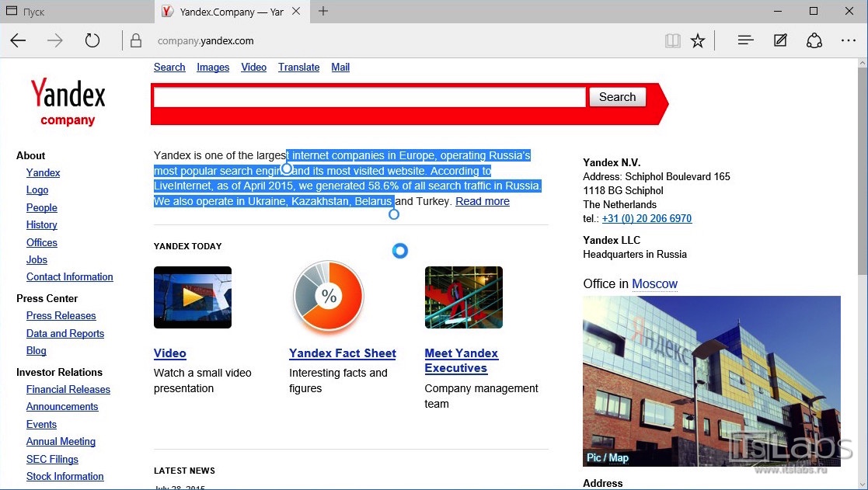Open the Press Releases link

pos(61,316)
